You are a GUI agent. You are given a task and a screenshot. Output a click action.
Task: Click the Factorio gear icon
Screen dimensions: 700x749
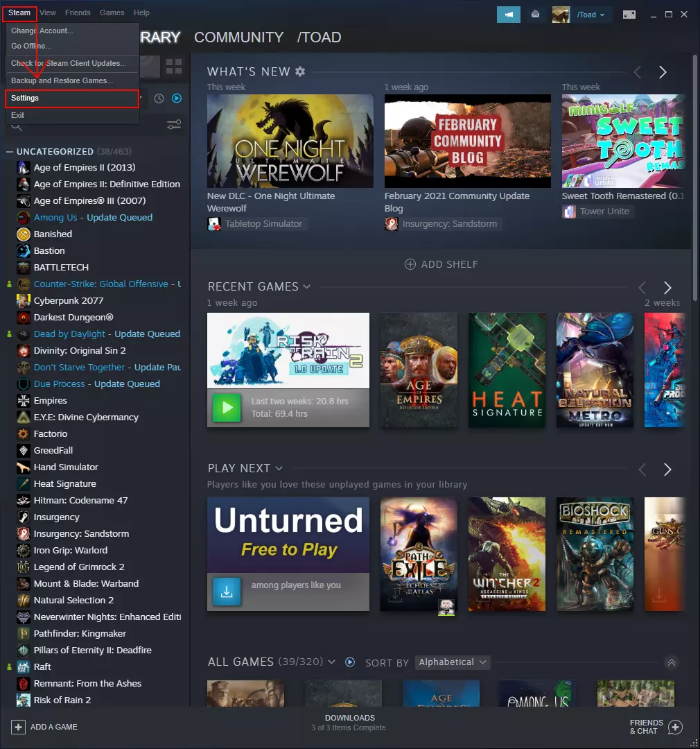(24, 433)
